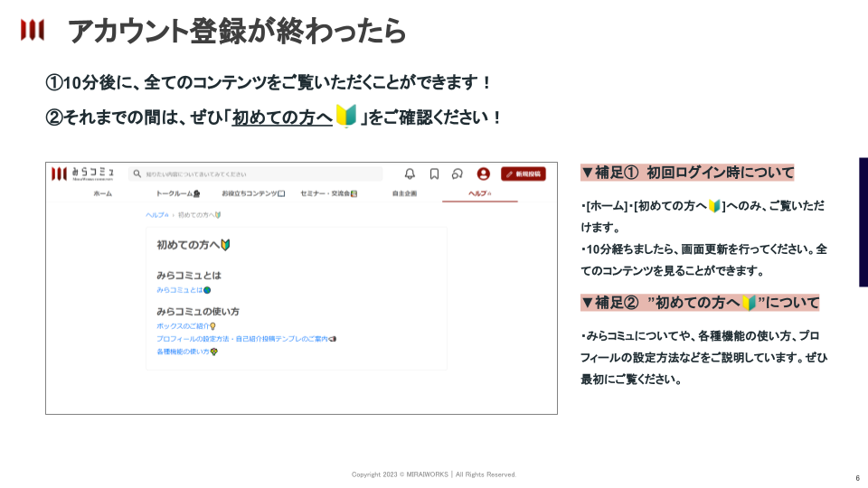The width and height of the screenshot is (868, 488).
Task: Open the bookmarks icon in header
Action: 435,174
